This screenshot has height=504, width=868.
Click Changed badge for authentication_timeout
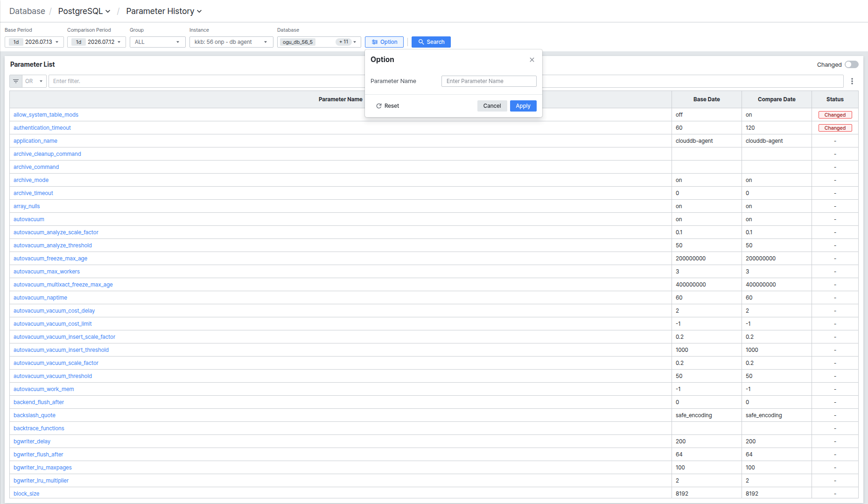click(835, 128)
